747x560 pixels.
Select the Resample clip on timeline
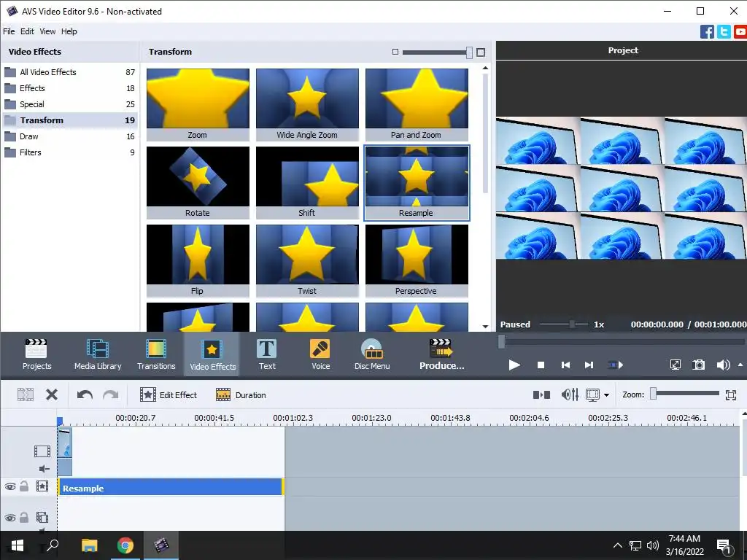coord(171,488)
